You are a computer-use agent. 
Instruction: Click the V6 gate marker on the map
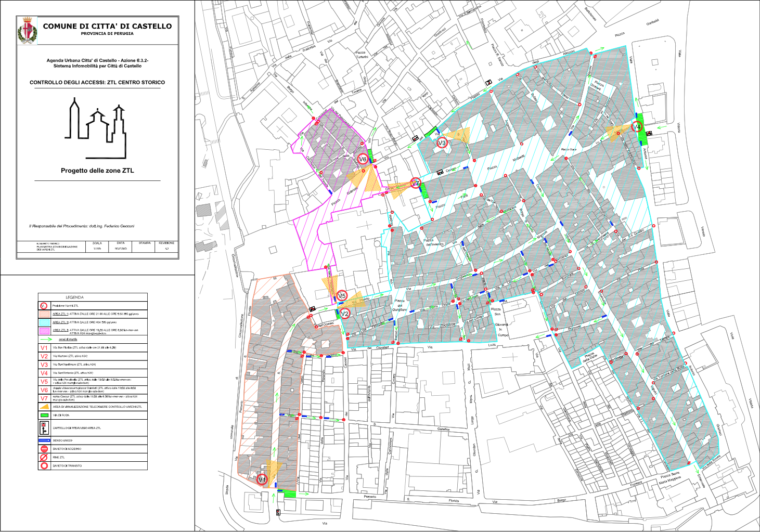pyautogui.click(x=363, y=159)
